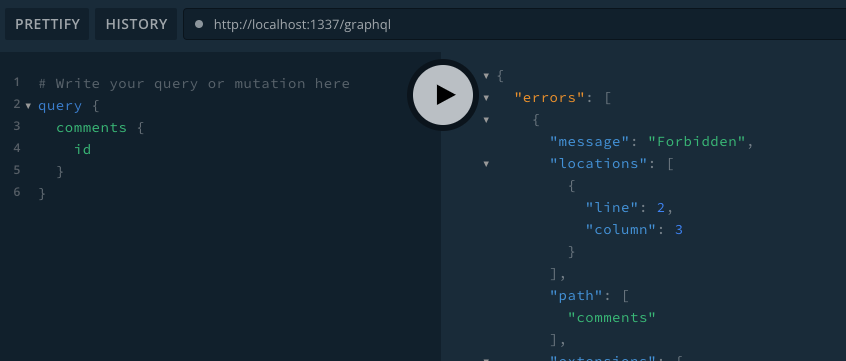Collapse the "locations" array arrow
846x361 pixels.
pos(486,164)
